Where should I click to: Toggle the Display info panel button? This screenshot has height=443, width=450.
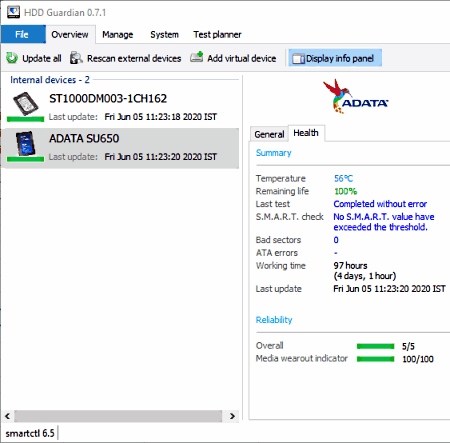point(335,58)
